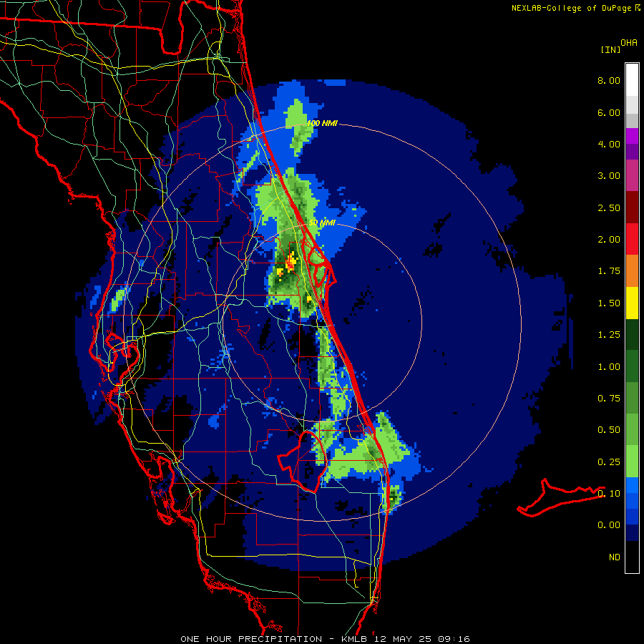Viewport: 644px width, 644px height.
Task: Select the white swatch atop the color scale
Action: [632, 79]
